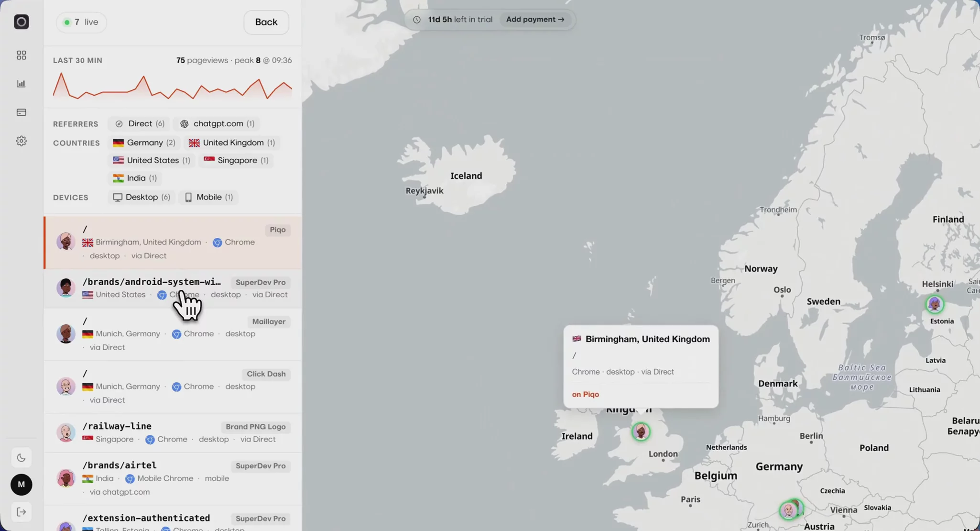Open the billing card icon

pos(21,112)
